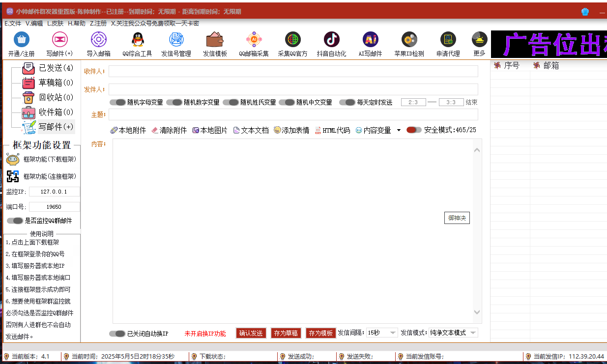Toggle the 随机字母变量 switch

coord(117,102)
